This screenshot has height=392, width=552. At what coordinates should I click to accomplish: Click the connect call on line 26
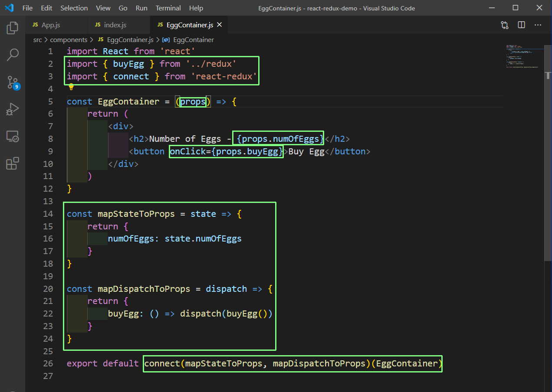(293, 363)
